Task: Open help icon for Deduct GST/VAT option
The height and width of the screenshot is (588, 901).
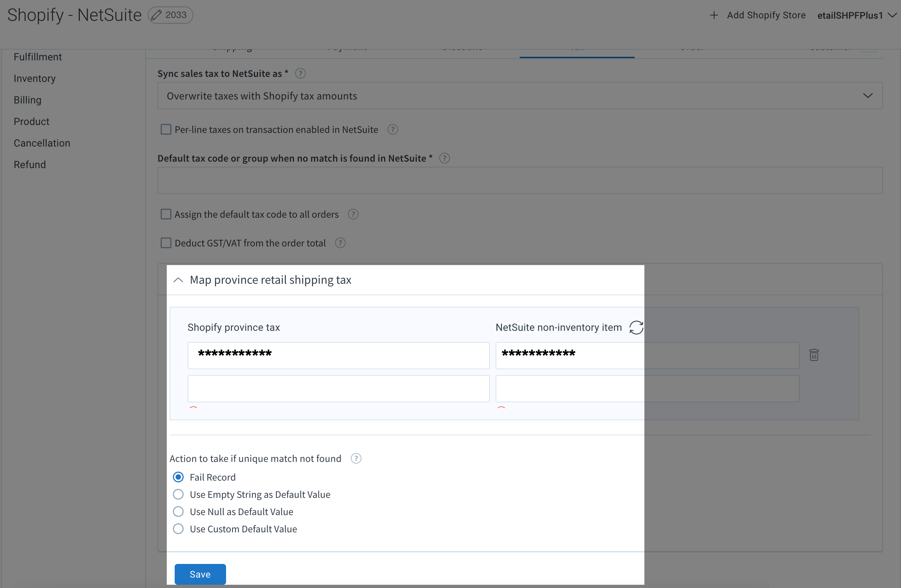Action: coord(340,243)
